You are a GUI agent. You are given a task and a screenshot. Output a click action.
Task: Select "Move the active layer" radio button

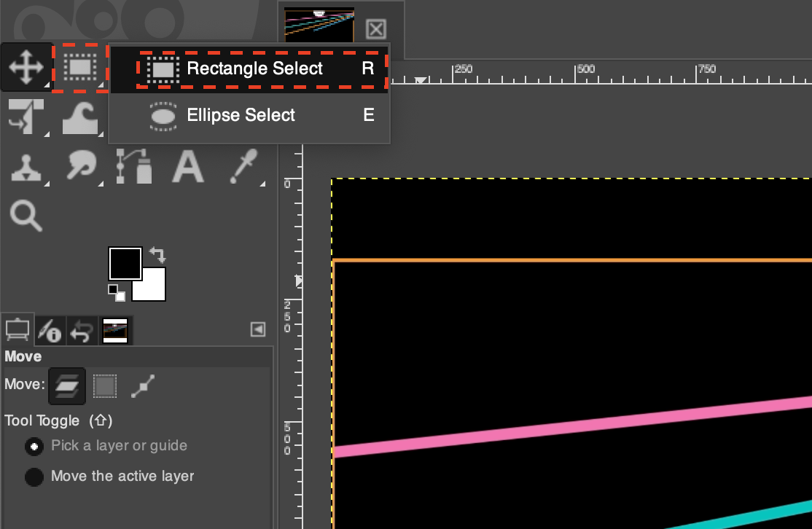click(34, 477)
